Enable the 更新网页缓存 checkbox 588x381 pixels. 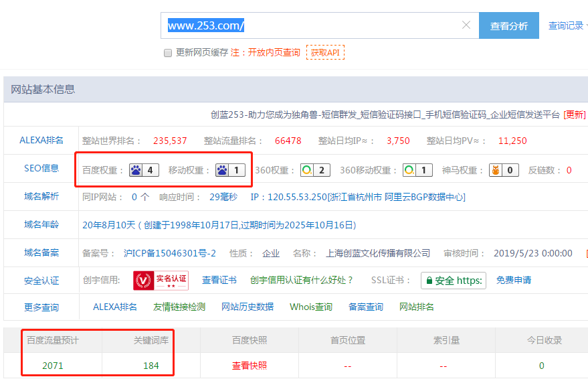pos(168,53)
